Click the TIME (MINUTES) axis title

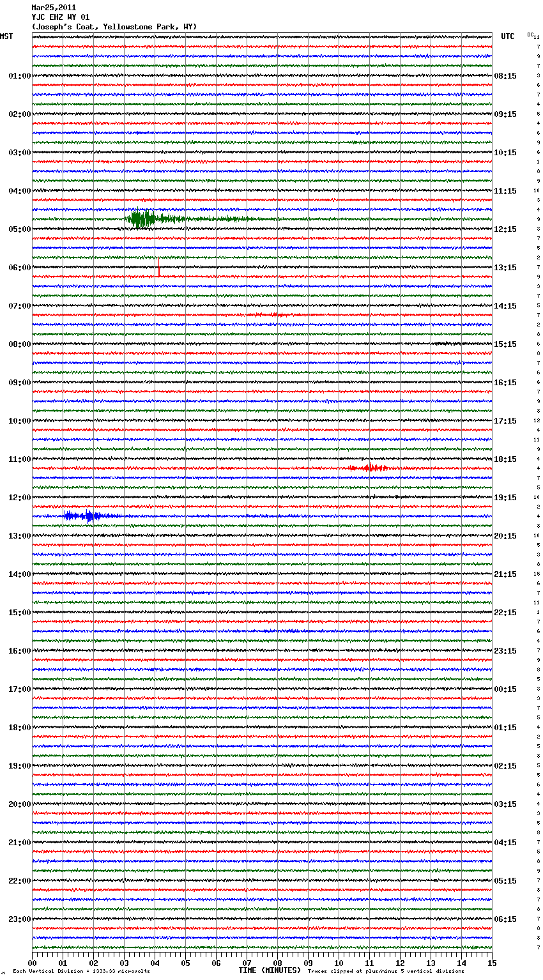pos(270,970)
